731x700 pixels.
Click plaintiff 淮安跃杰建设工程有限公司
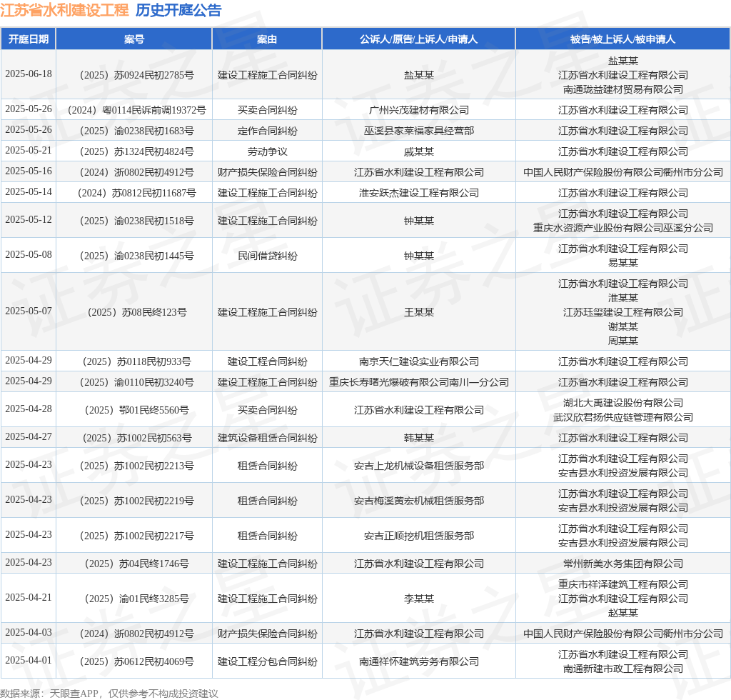pyautogui.click(x=418, y=193)
